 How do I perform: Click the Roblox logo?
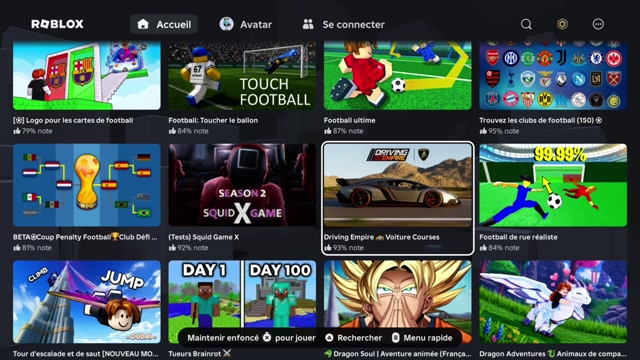pyautogui.click(x=58, y=24)
